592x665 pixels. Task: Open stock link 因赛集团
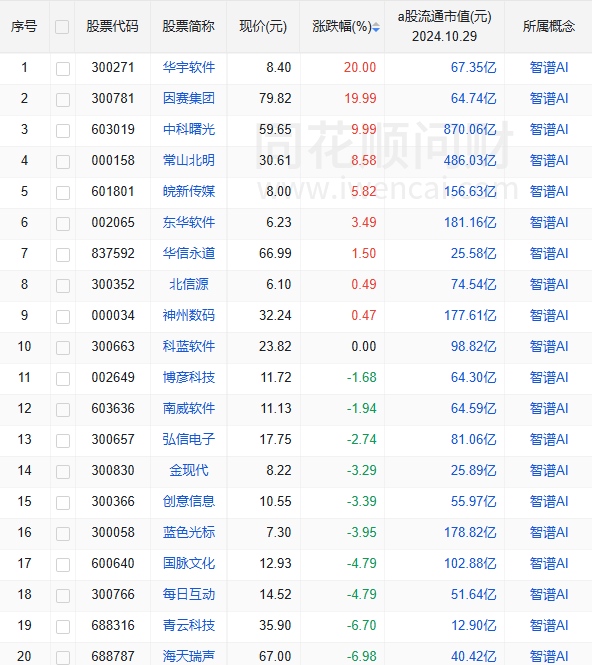coord(189,98)
